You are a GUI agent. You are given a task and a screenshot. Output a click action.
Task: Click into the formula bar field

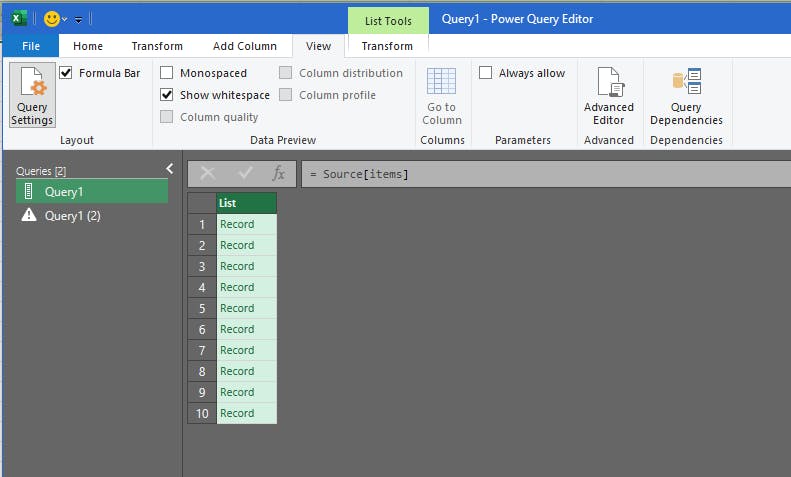pos(546,174)
